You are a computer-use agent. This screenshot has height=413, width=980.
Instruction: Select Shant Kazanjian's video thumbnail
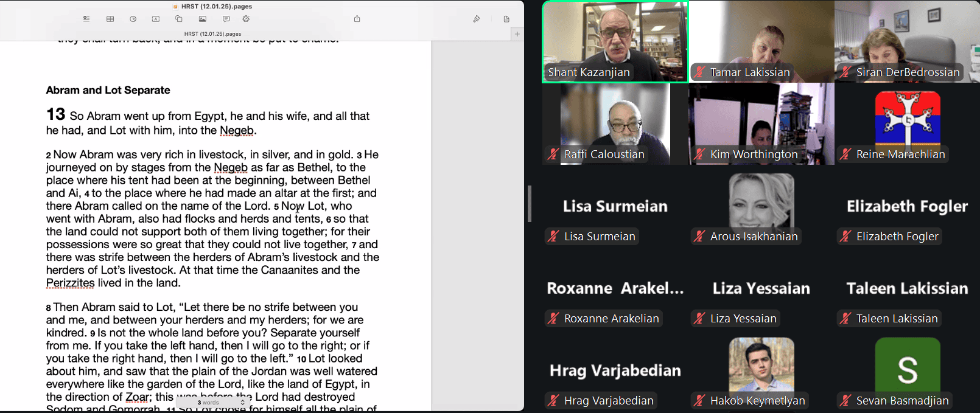(x=615, y=41)
